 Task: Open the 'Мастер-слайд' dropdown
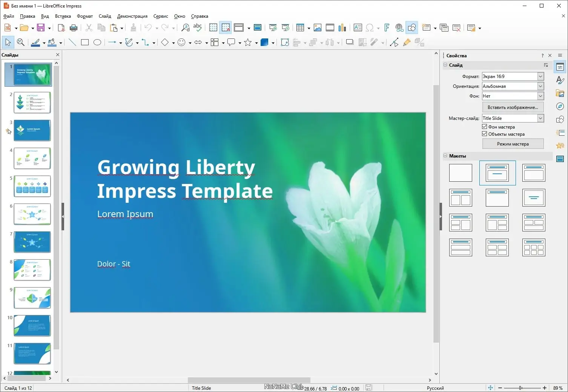(x=540, y=118)
